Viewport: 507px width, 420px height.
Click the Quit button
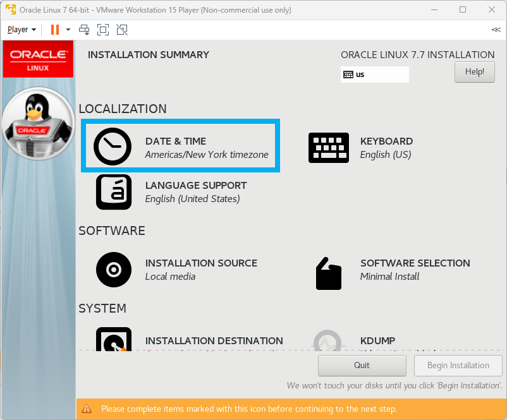[362, 366]
